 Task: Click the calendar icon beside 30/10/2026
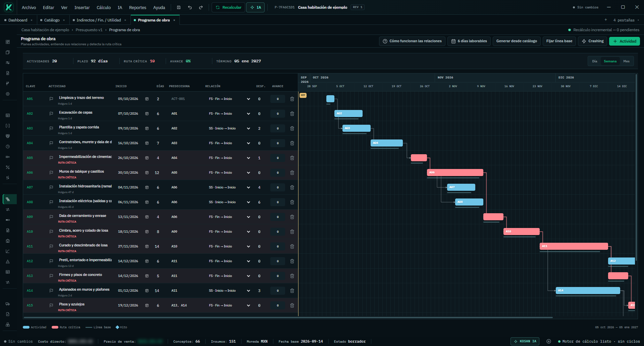coord(147,173)
